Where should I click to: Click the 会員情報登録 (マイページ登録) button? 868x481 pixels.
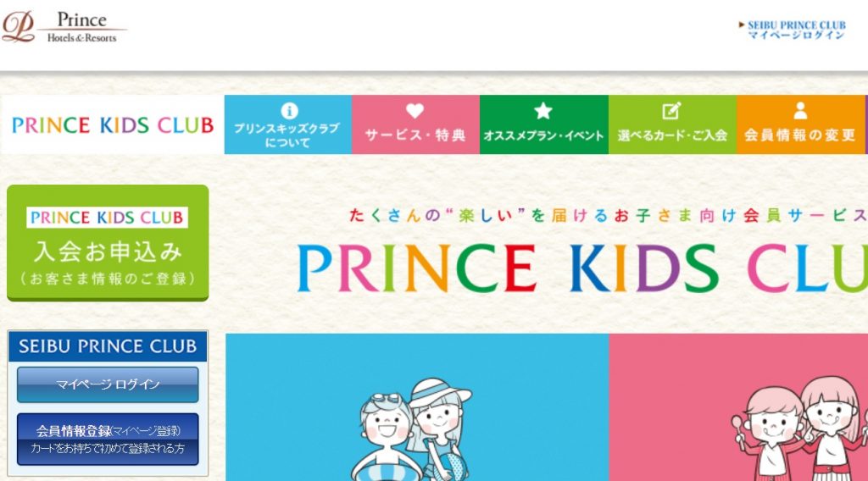[108, 439]
